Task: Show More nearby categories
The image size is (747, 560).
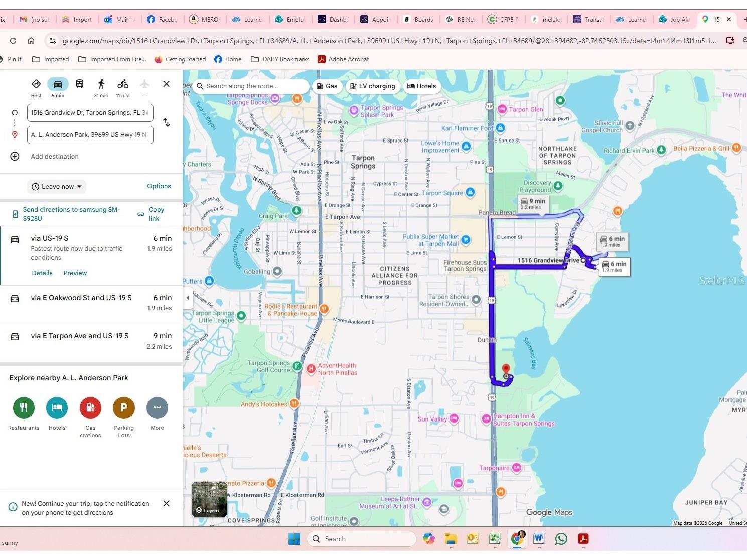Action: click(157, 408)
